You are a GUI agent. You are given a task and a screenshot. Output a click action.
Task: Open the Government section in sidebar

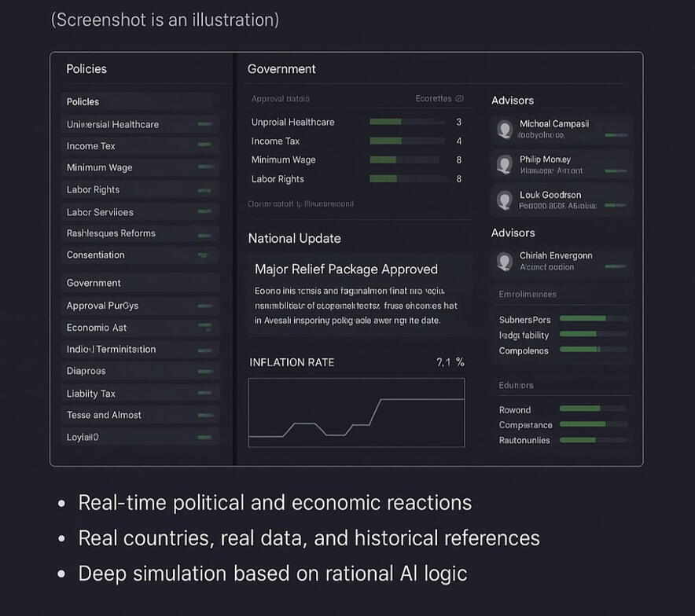coord(94,283)
